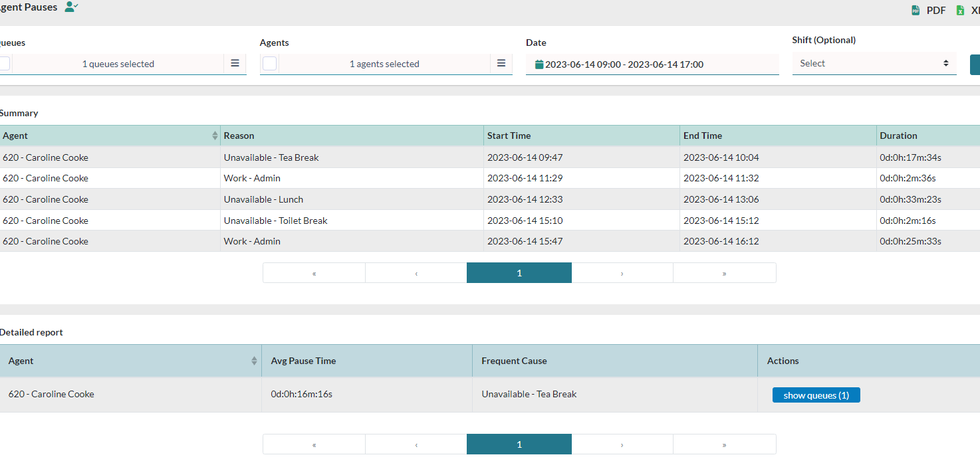
Task: Export report as PDF
Action: (x=928, y=10)
